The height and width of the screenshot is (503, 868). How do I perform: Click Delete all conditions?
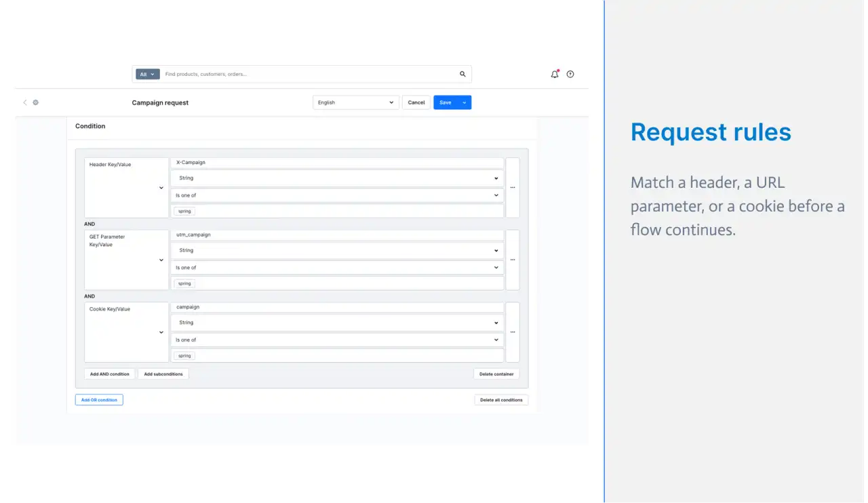coord(501,400)
